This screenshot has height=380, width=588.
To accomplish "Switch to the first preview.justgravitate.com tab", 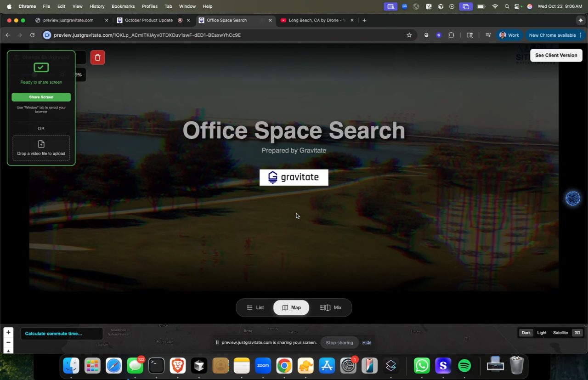I will (x=68, y=20).
